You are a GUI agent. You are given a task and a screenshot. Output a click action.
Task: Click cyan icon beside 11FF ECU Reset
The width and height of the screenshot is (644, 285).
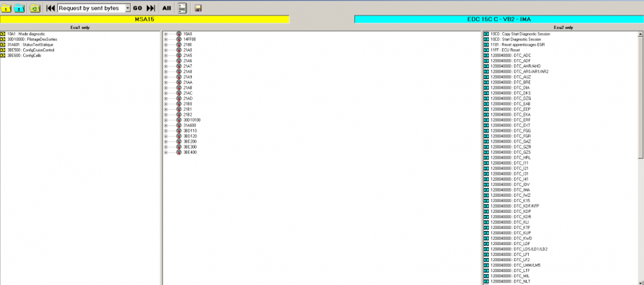click(486, 50)
